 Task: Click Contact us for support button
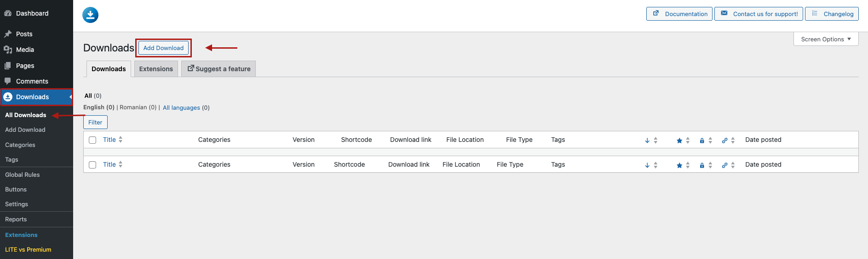759,14
